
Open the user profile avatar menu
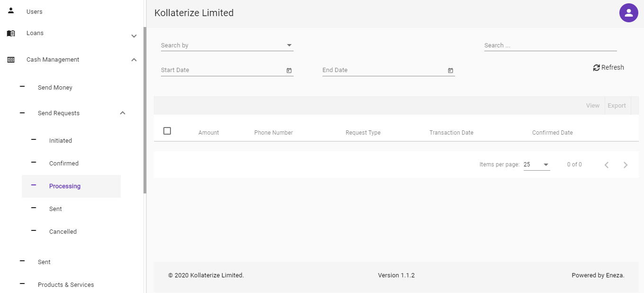(x=628, y=13)
